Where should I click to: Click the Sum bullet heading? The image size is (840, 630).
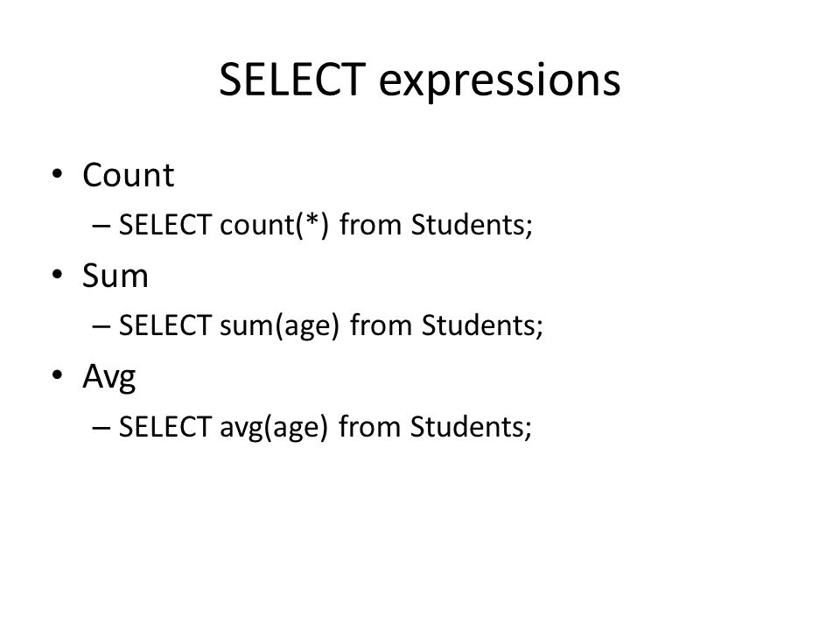click(x=115, y=276)
